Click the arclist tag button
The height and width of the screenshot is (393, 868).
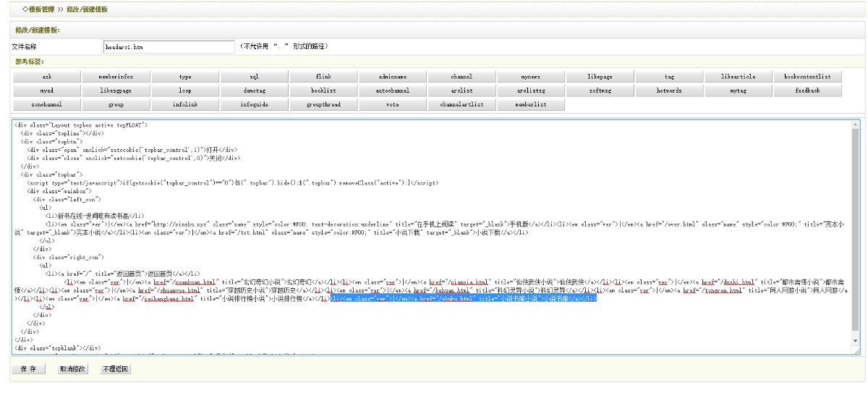tap(461, 90)
